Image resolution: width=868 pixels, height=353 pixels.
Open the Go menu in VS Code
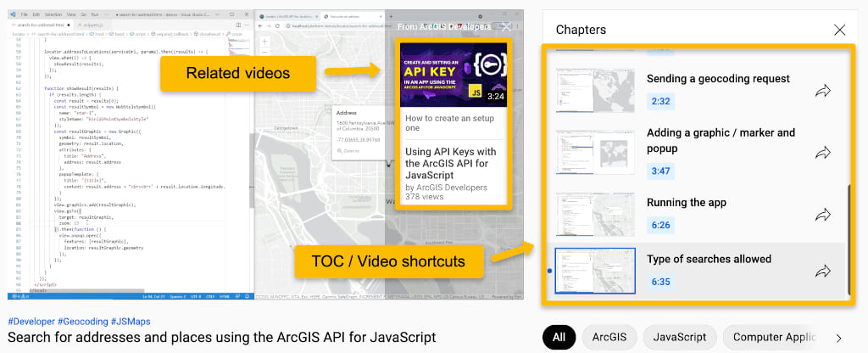click(x=83, y=14)
